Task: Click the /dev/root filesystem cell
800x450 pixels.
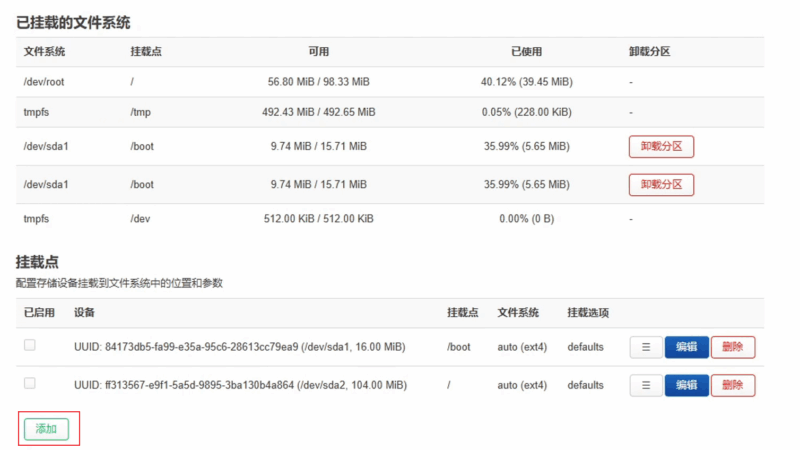Action: coord(44,82)
